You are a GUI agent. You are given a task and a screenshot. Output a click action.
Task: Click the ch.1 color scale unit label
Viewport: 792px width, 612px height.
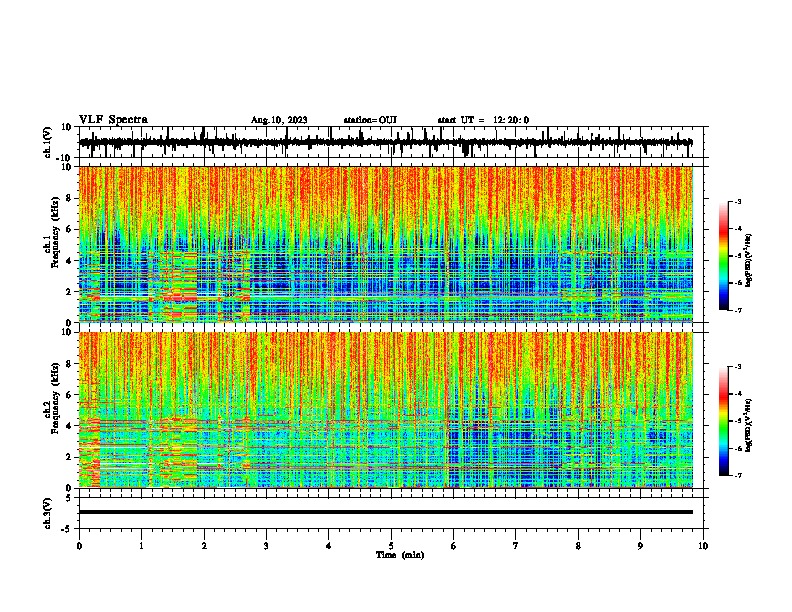click(x=749, y=260)
